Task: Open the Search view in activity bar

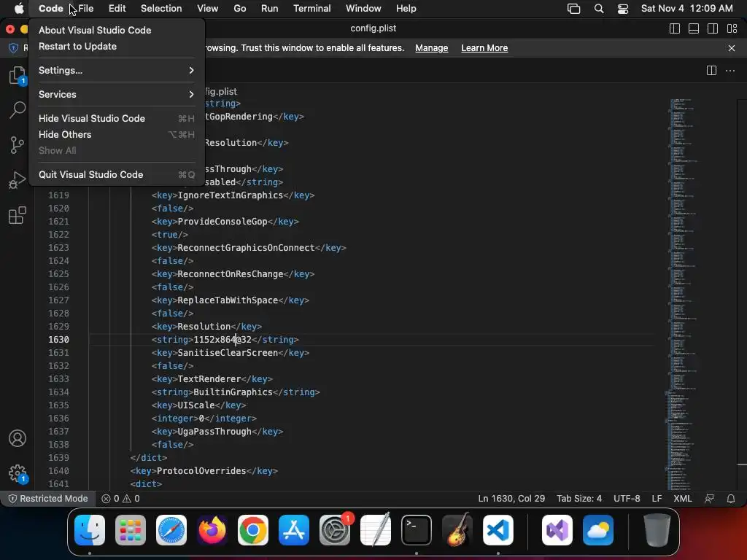Action: (18, 110)
